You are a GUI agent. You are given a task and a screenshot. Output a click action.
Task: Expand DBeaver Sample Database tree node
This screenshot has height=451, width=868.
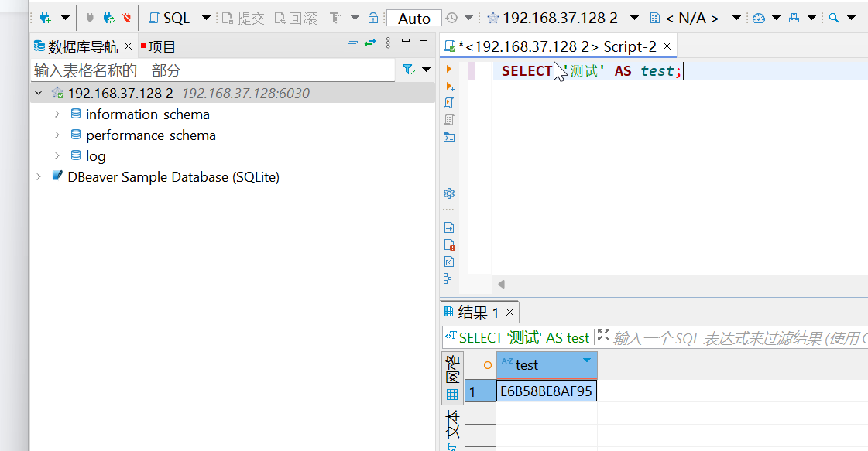pyautogui.click(x=39, y=177)
